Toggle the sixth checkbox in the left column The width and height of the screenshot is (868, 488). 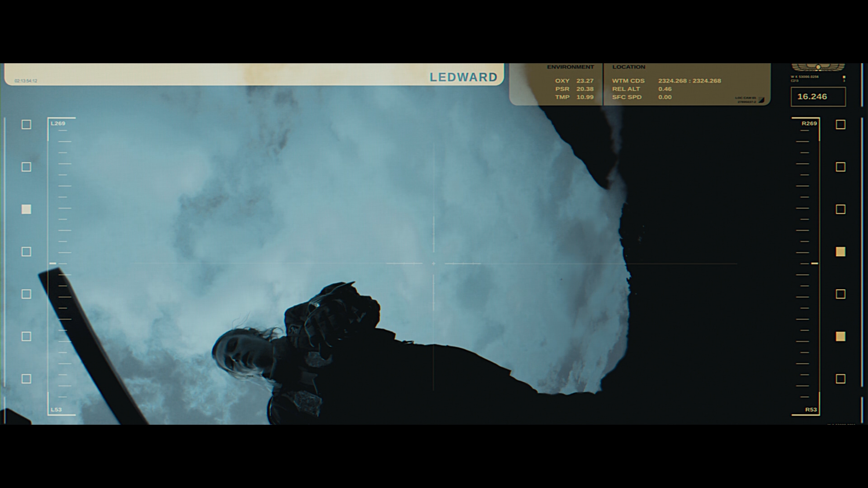point(27,336)
